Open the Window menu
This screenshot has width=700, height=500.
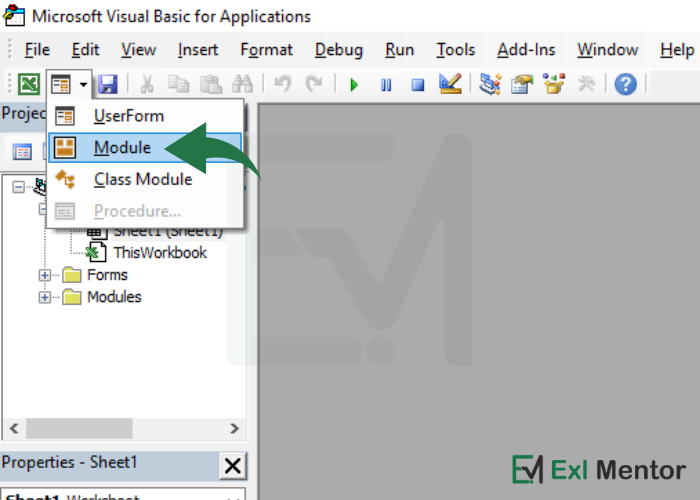608,50
